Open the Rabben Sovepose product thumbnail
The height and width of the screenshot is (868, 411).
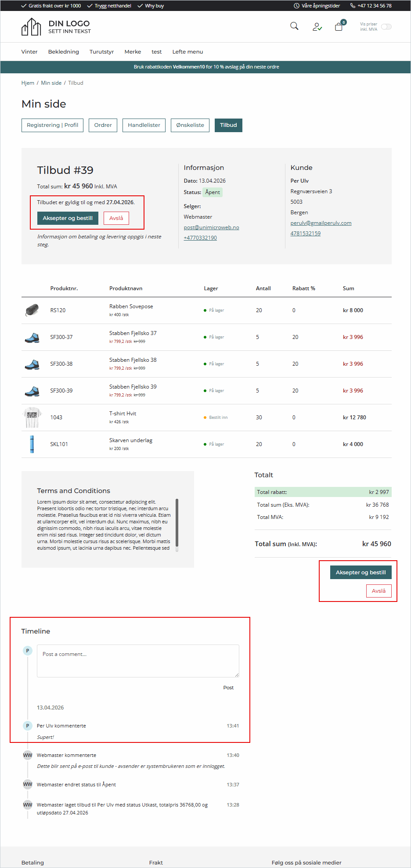coord(32,310)
